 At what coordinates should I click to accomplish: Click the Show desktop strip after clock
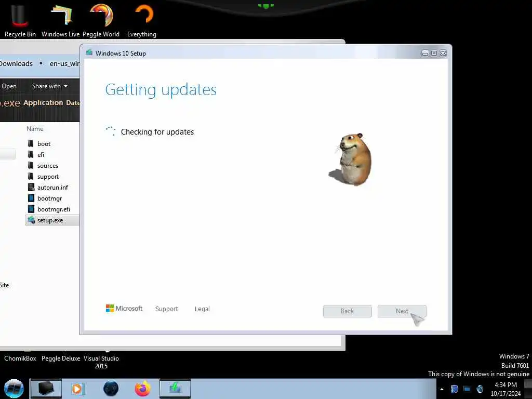click(528, 389)
